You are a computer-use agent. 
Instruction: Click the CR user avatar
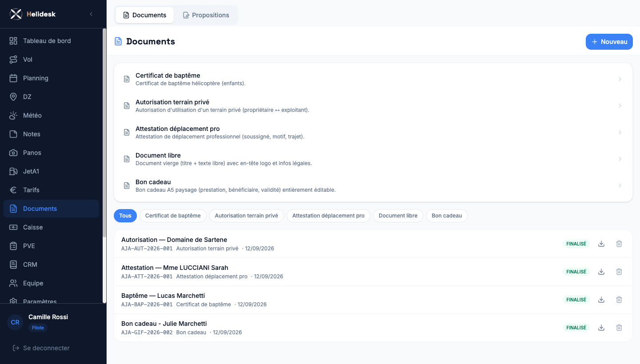point(15,322)
